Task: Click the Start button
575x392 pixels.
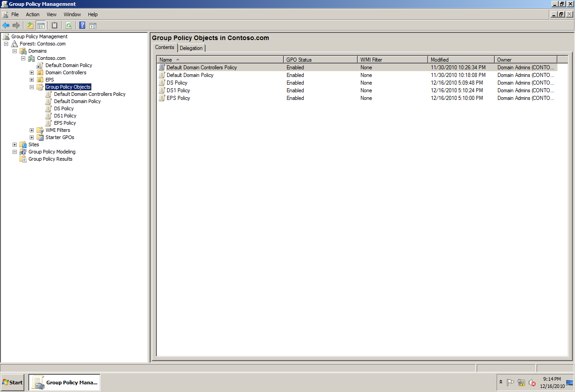Action: pyautogui.click(x=12, y=382)
